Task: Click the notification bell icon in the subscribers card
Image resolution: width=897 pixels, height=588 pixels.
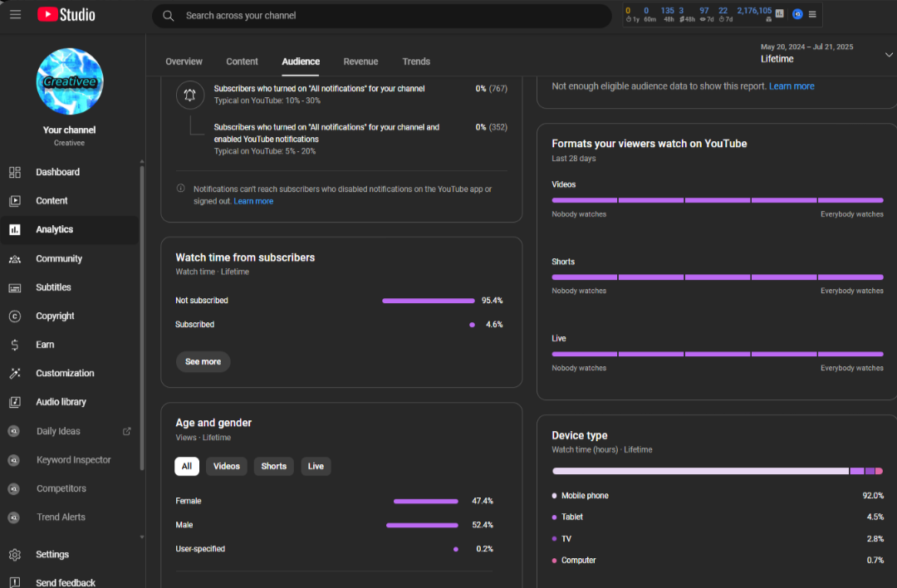Action: (190, 95)
